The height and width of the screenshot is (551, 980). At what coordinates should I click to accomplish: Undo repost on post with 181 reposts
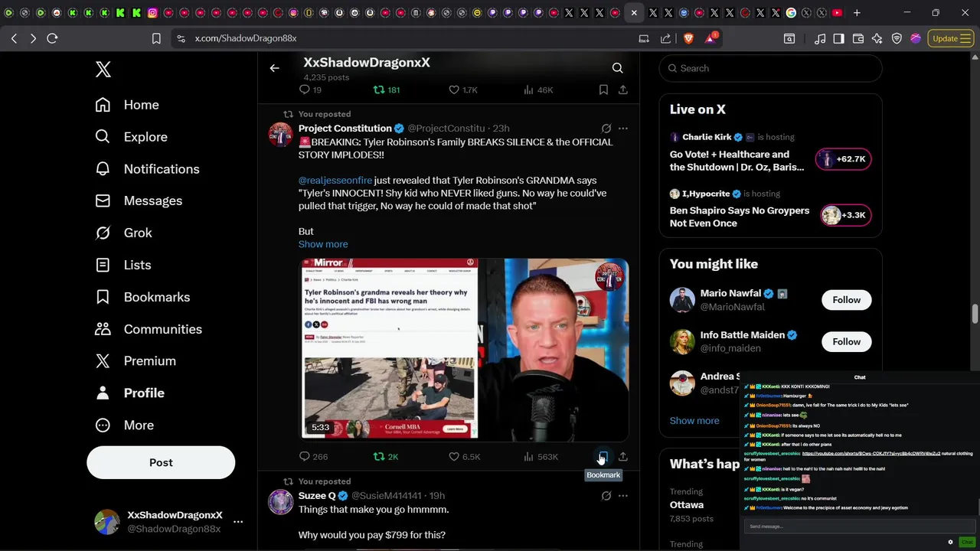(386, 90)
